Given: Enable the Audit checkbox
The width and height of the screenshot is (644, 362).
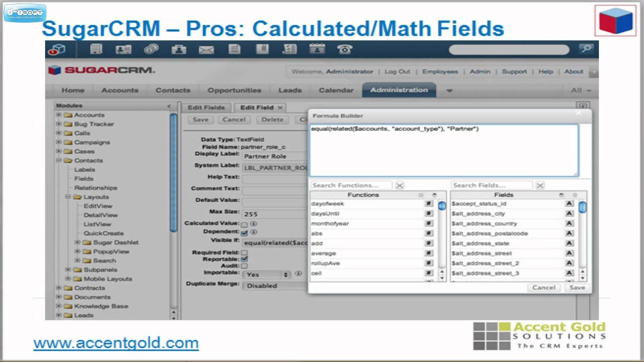Looking at the screenshot, I should tap(245, 265).
